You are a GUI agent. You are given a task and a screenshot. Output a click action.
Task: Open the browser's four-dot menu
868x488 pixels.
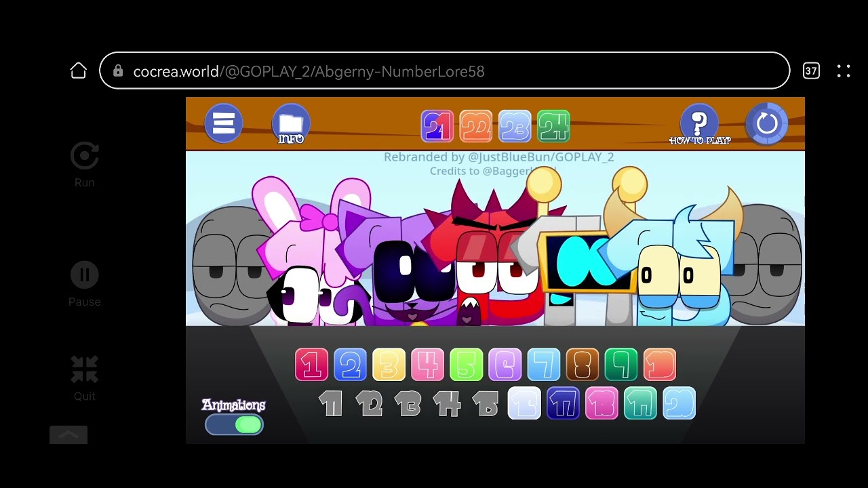[844, 70]
